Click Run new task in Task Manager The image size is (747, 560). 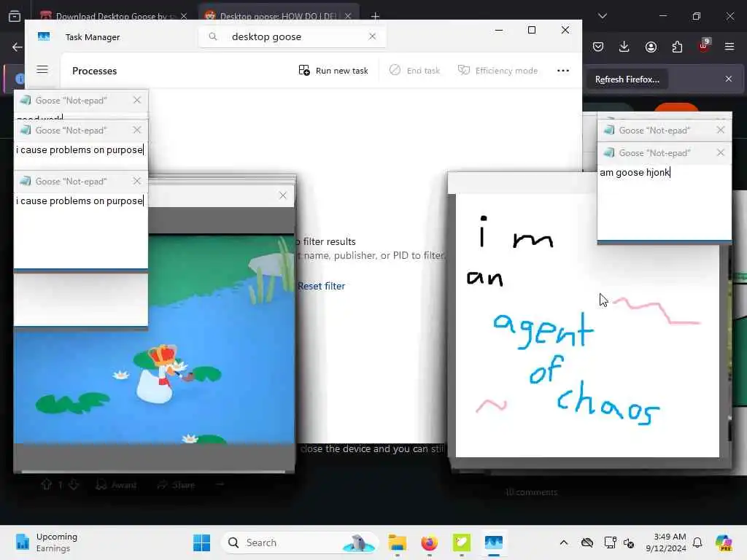point(333,71)
